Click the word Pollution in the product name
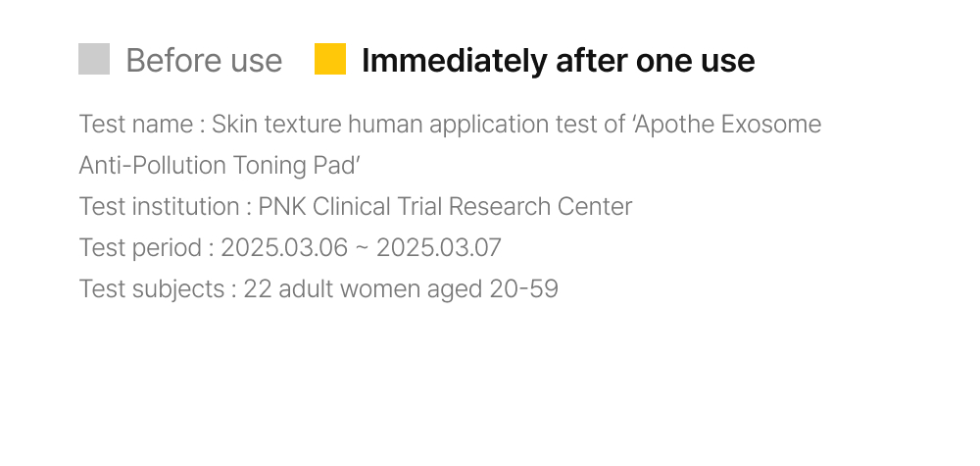Screen dimensions: 980x466 (180, 166)
